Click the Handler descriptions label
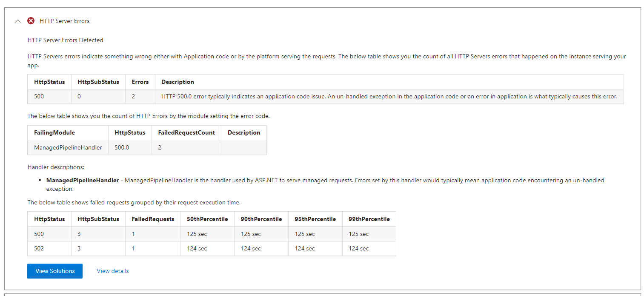The image size is (644, 296). click(56, 167)
